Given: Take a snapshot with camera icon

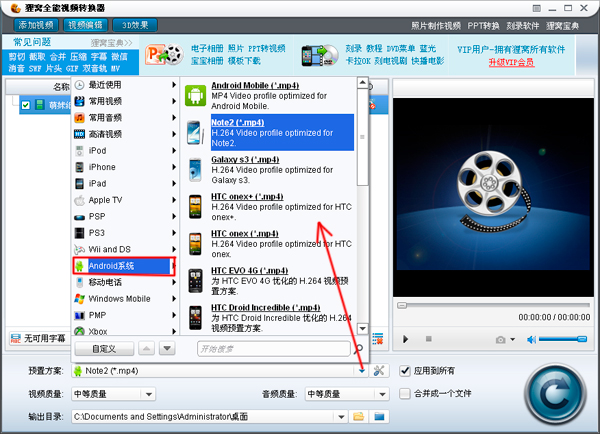Looking at the screenshot, I should [x=500, y=339].
